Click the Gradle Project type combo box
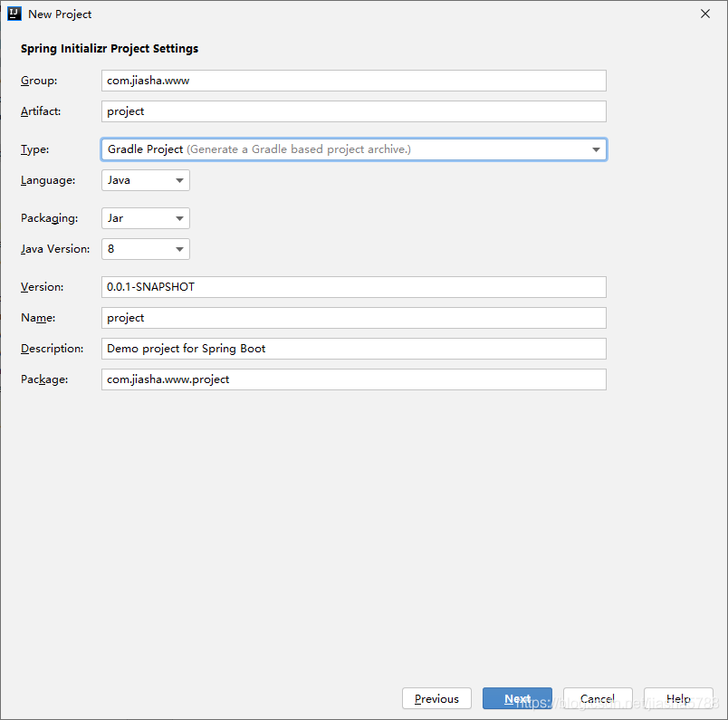The height and width of the screenshot is (720, 728). (x=344, y=149)
